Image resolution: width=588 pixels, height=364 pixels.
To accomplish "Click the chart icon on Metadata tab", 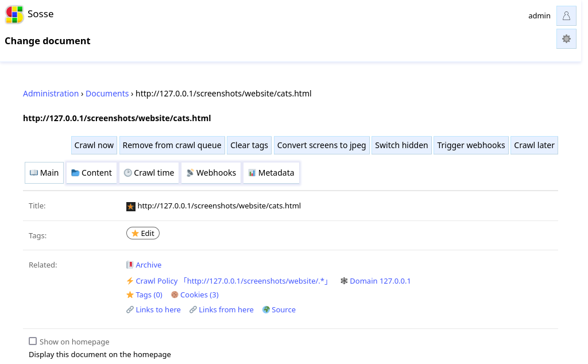I will (252, 173).
